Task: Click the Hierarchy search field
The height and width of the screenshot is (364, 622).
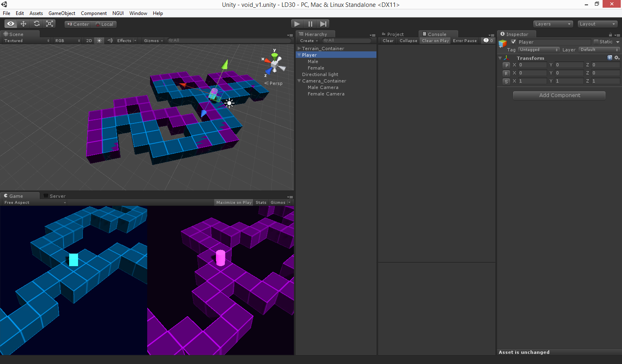Action: (347, 40)
